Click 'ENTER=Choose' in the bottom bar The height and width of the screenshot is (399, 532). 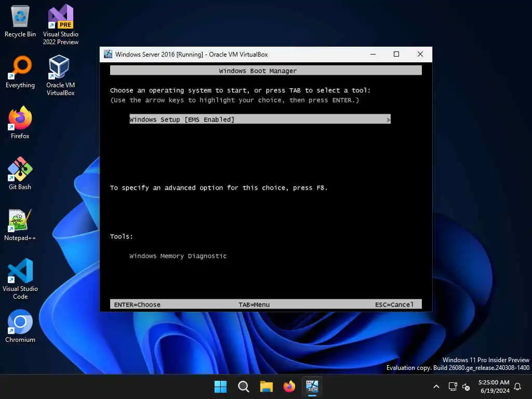coord(137,304)
